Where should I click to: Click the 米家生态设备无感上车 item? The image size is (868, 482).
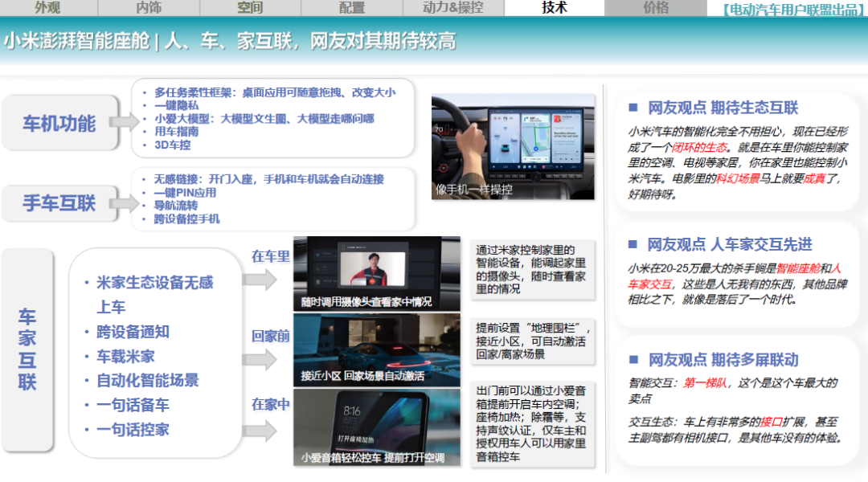[x=154, y=294]
